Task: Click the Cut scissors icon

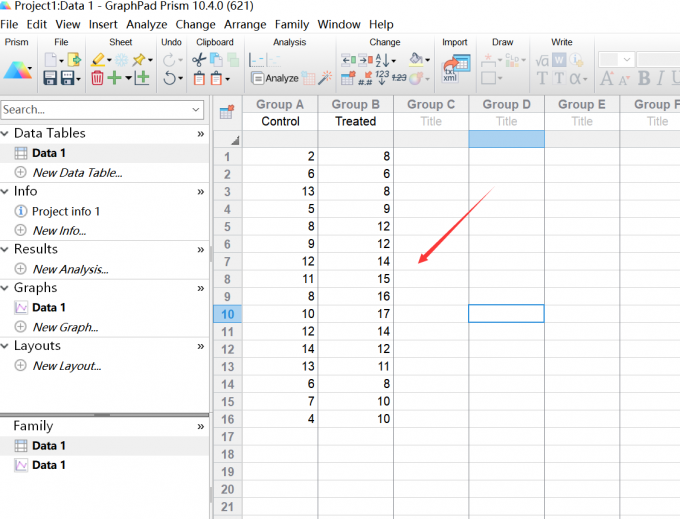Action: click(x=199, y=60)
